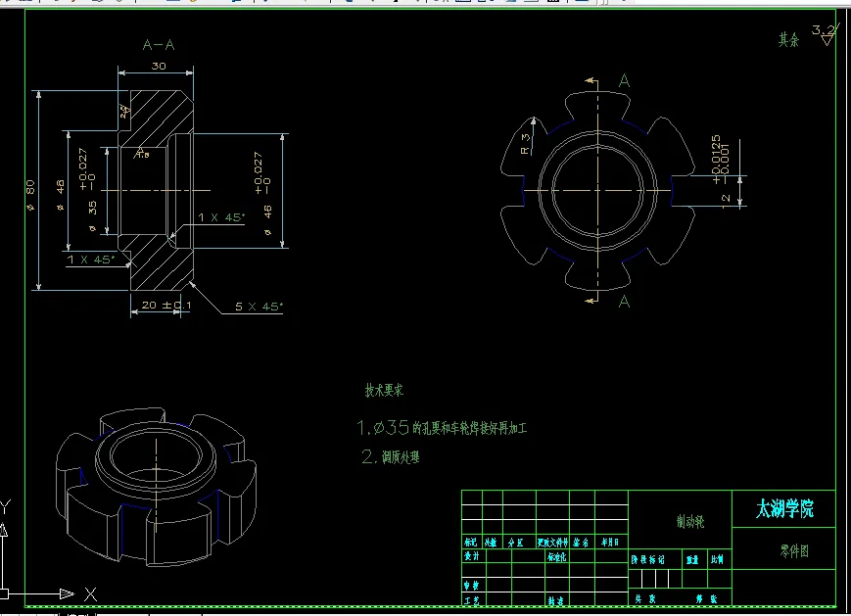Select the 签名 title block cell

pos(581,543)
